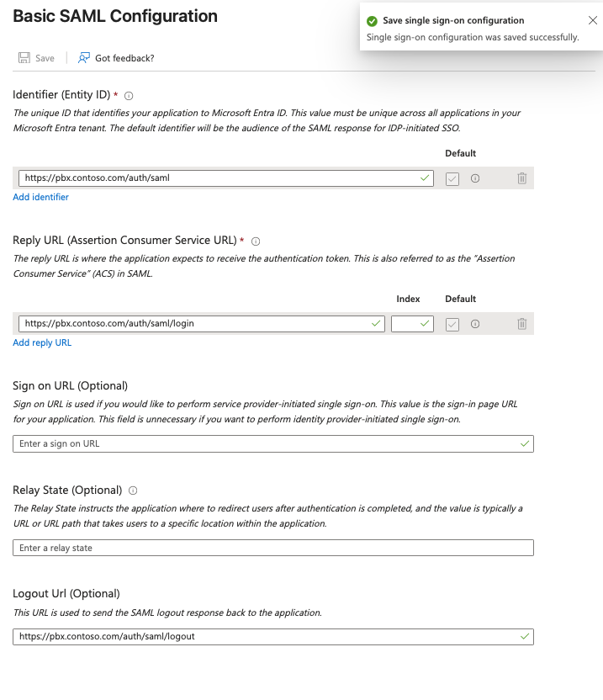Click the Identifier entity ID input field
The image size is (603, 700).
pyautogui.click(x=219, y=178)
